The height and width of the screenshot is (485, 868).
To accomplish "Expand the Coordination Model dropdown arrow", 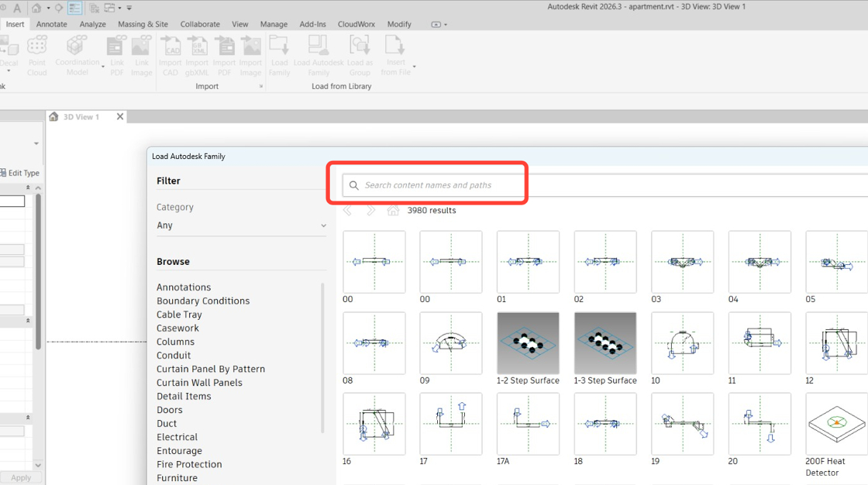I will click(103, 67).
